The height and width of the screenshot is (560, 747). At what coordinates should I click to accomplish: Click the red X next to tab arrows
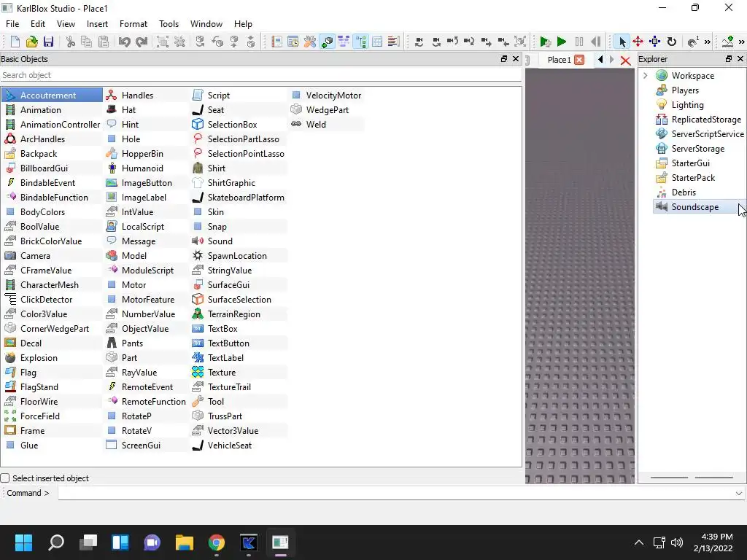tap(625, 61)
